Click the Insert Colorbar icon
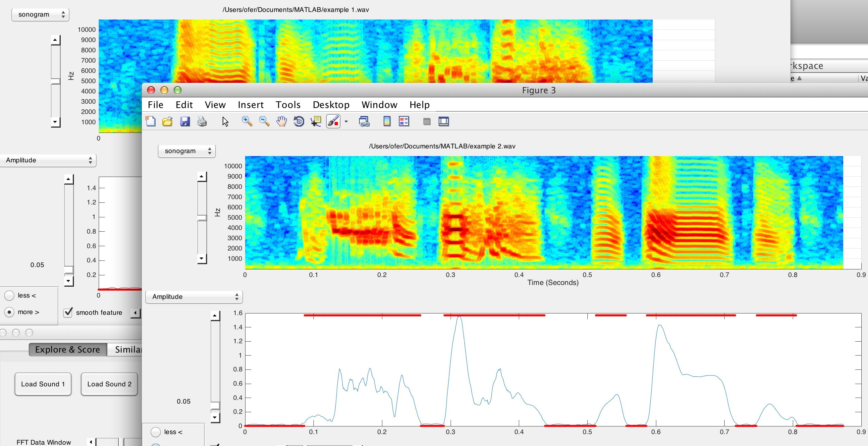This screenshot has width=868, height=446. click(387, 121)
